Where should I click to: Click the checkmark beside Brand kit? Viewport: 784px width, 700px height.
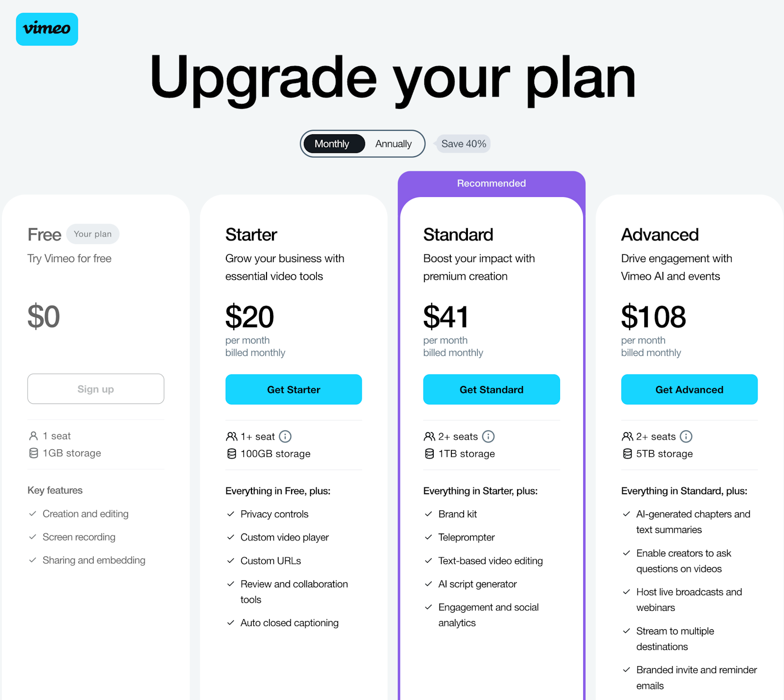428,514
